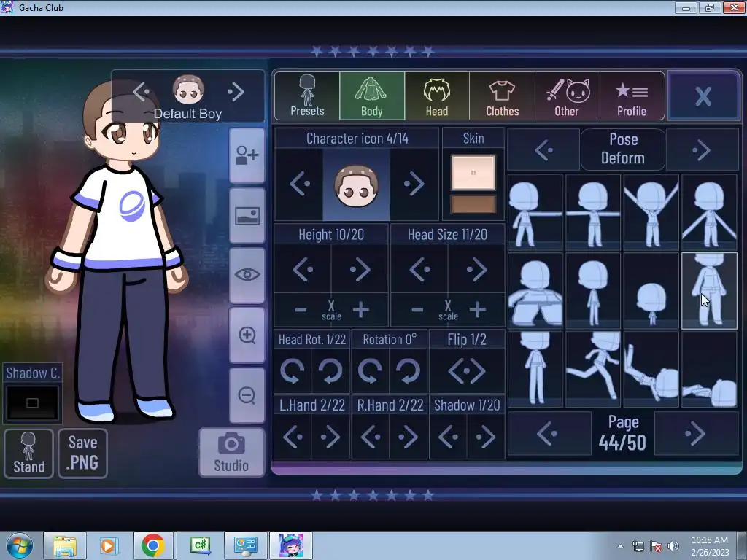Open Studio with the camera button
Image resolution: width=747 pixels, height=560 pixels.
[x=231, y=452]
